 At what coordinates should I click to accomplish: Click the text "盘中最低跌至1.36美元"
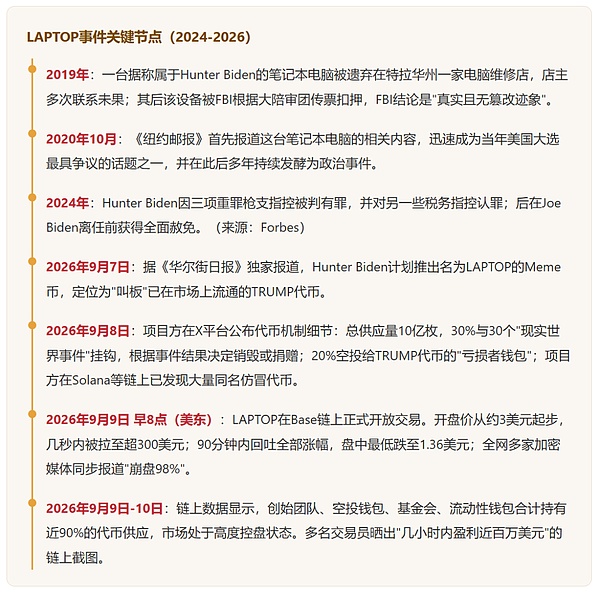pos(405,445)
